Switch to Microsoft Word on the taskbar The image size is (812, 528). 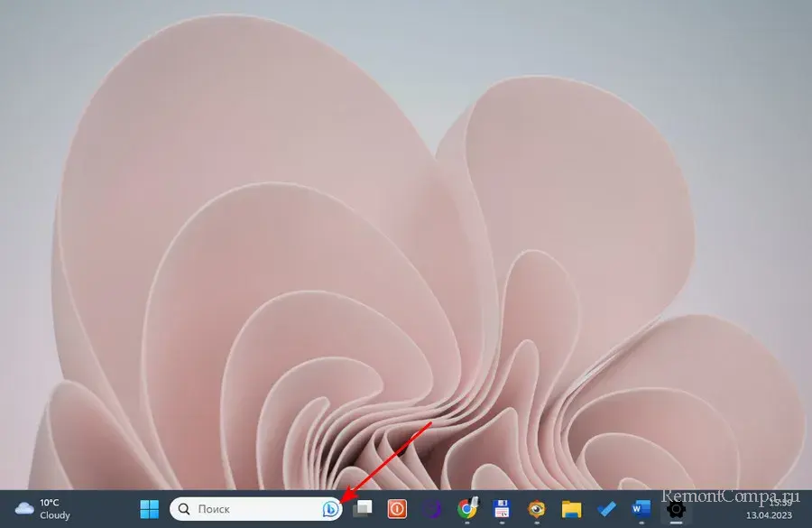[x=641, y=509]
